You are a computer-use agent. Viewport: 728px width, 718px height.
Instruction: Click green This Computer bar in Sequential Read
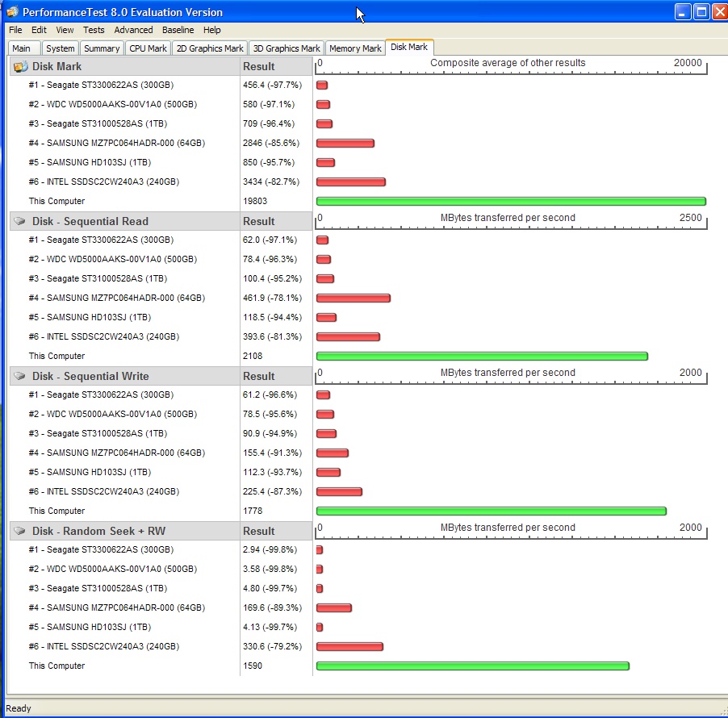(482, 357)
